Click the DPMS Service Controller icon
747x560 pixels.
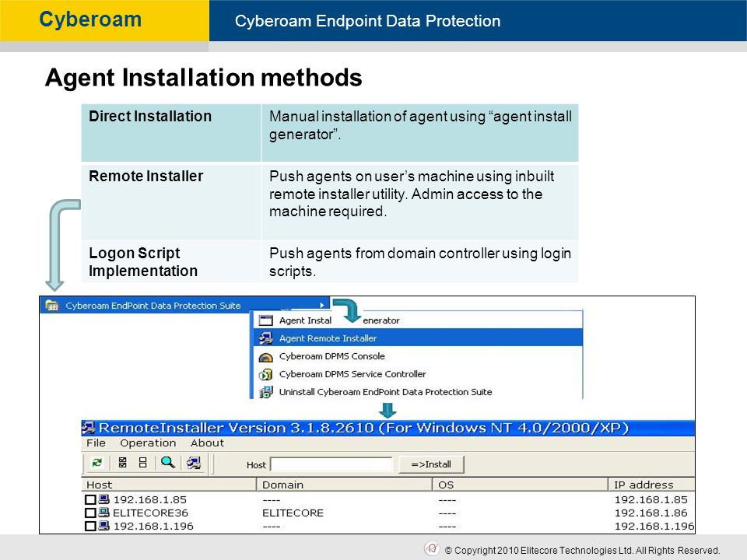click(x=265, y=374)
